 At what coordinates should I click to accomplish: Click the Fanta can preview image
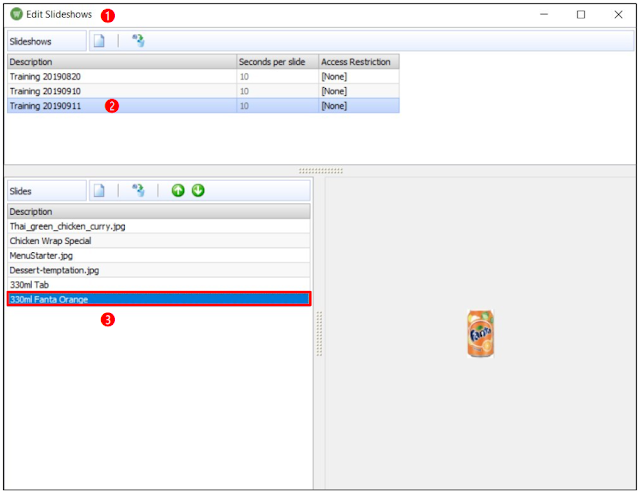tap(480, 334)
